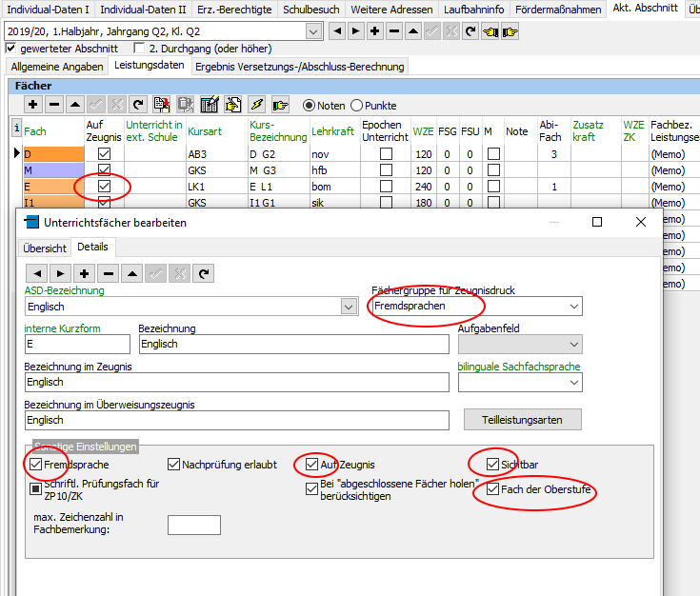700x596 pixels.
Task: Open Fächergruppe für Zeugnisdruck dropdown
Action: (574, 307)
